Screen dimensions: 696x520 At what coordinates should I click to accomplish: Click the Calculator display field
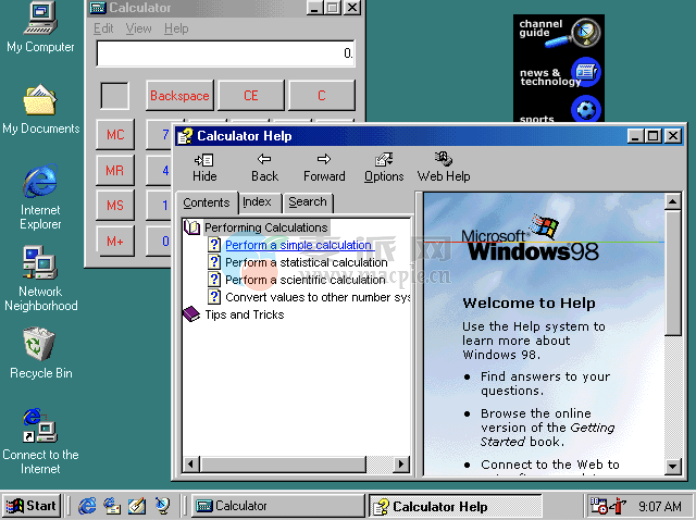click(x=226, y=53)
